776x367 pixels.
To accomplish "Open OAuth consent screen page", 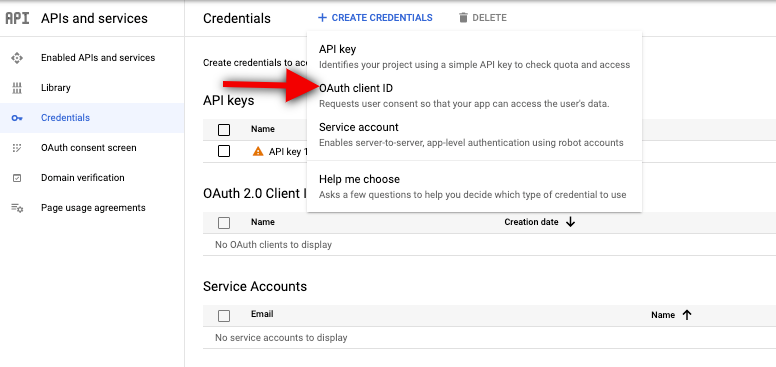I will [89, 148].
